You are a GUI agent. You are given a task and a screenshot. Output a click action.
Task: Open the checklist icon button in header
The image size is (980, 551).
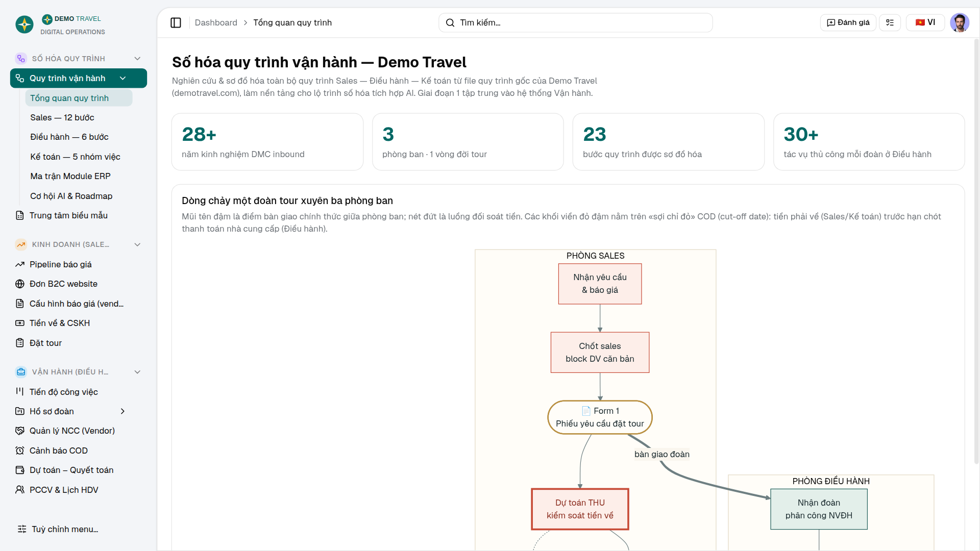(x=890, y=22)
